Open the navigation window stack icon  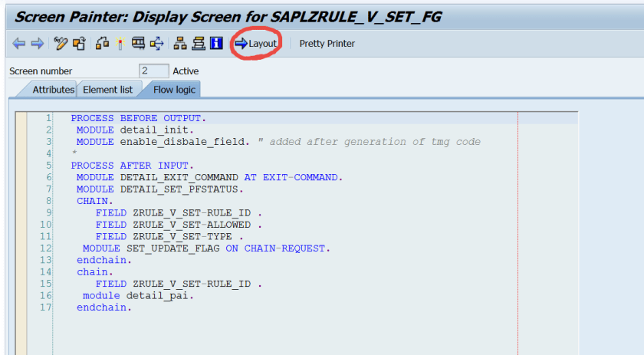pos(199,43)
